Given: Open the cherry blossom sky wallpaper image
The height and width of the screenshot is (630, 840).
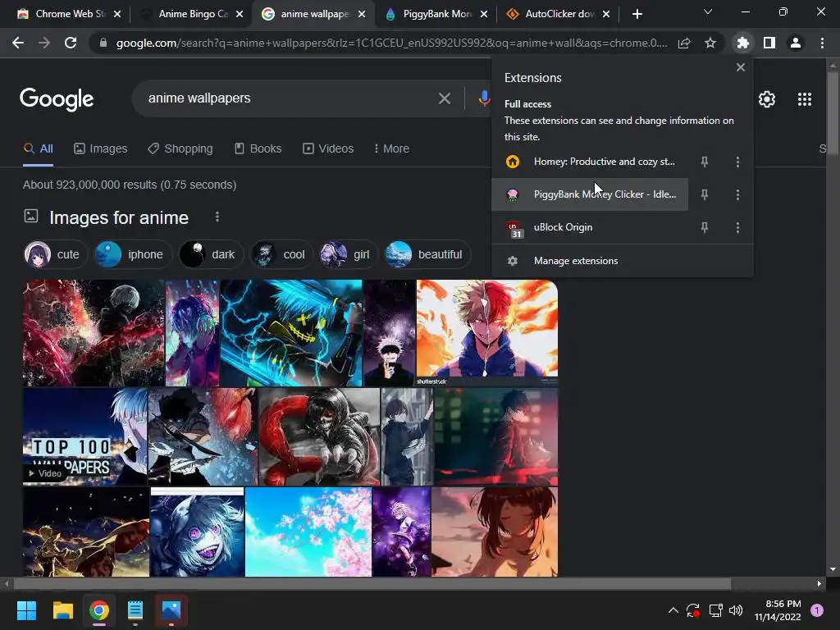Looking at the screenshot, I should [308, 532].
